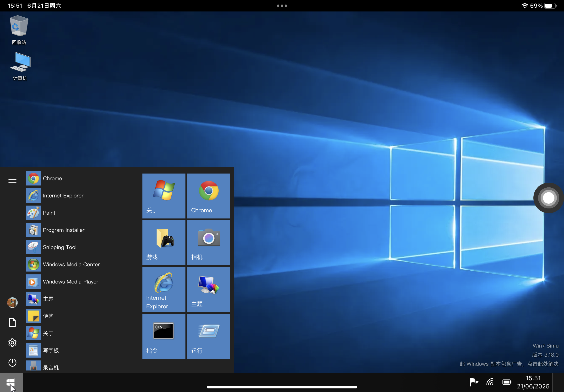This screenshot has height=392, width=564.
Task: Open the 相机 camera tile
Action: point(209,243)
